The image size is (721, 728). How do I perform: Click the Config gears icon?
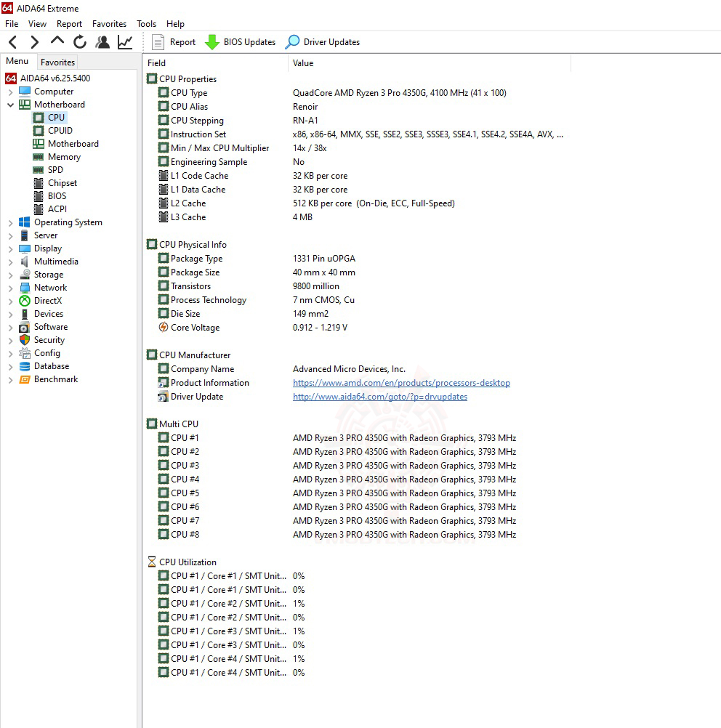25,353
